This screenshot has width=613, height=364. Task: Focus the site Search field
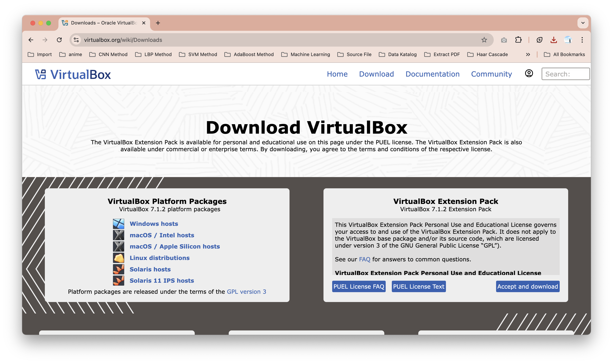click(x=565, y=74)
